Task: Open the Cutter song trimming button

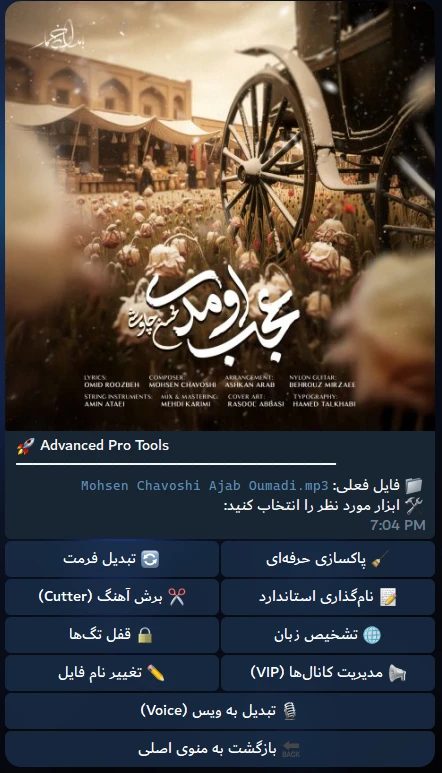Action: click(x=112, y=597)
